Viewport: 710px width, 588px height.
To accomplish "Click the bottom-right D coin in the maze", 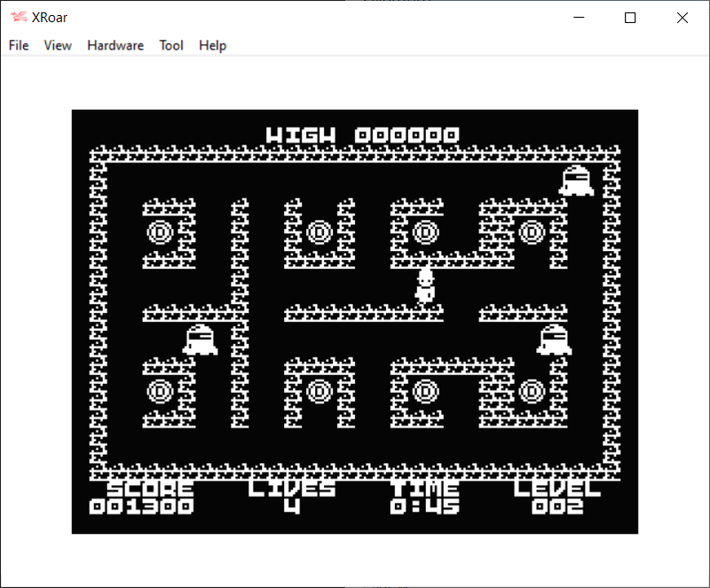I will pyautogui.click(x=532, y=390).
